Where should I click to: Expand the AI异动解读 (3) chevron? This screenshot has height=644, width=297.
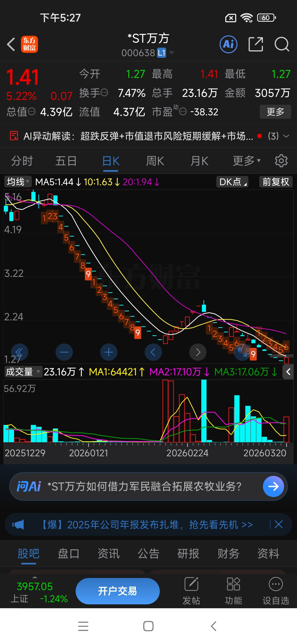[x=286, y=136]
